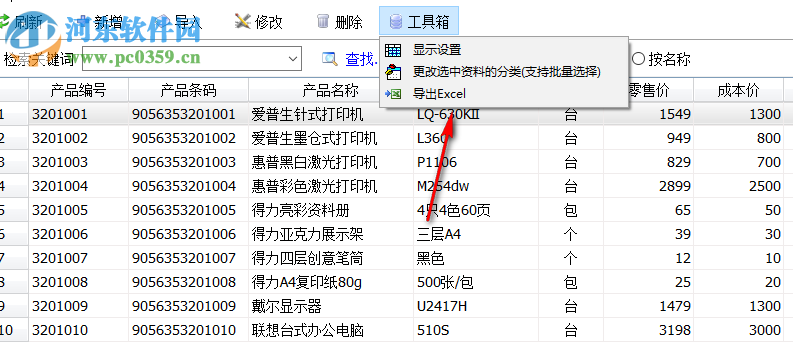Click product number 3201010
This screenshot has width=793, height=361.
coord(78,330)
